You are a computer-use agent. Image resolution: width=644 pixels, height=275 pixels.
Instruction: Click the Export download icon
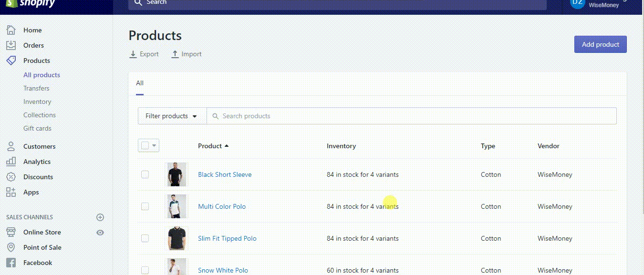point(133,54)
